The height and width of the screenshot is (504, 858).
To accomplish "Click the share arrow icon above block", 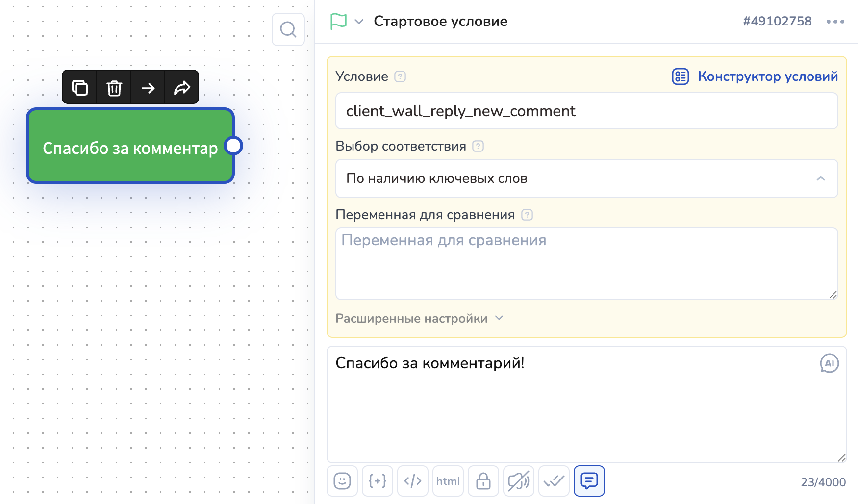I will pos(182,88).
